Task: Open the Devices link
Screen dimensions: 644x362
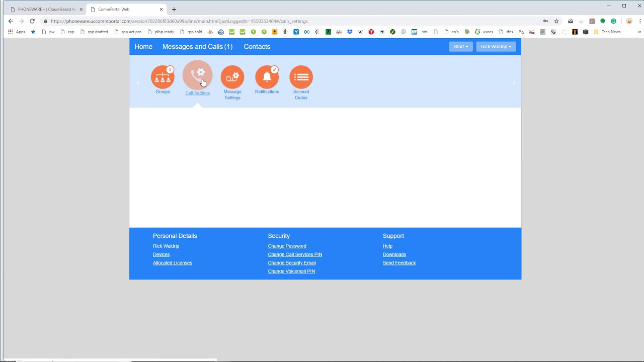Action: (x=161, y=254)
